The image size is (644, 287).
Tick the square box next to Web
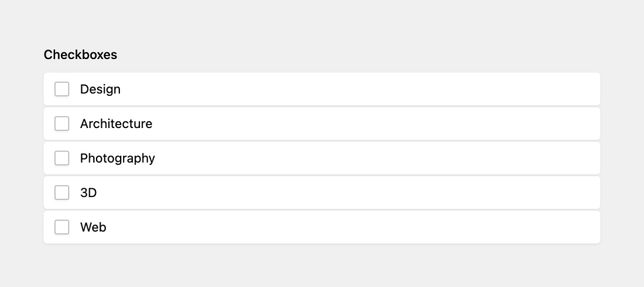click(x=62, y=227)
